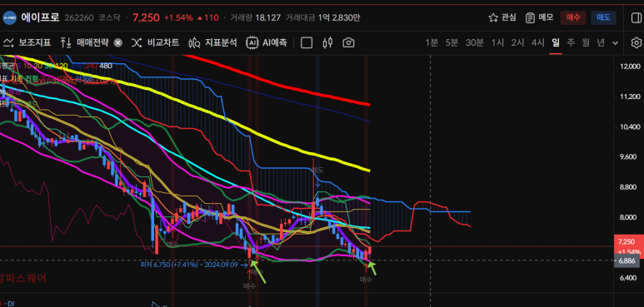
Task: Click moving average 50 legend label
Action: coord(48,66)
